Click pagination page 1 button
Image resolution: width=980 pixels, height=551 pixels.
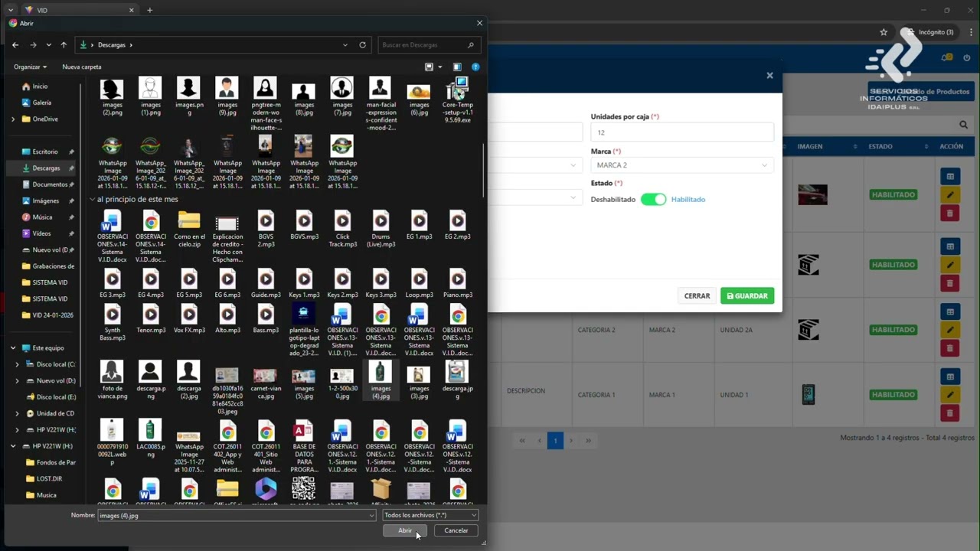[556, 440]
